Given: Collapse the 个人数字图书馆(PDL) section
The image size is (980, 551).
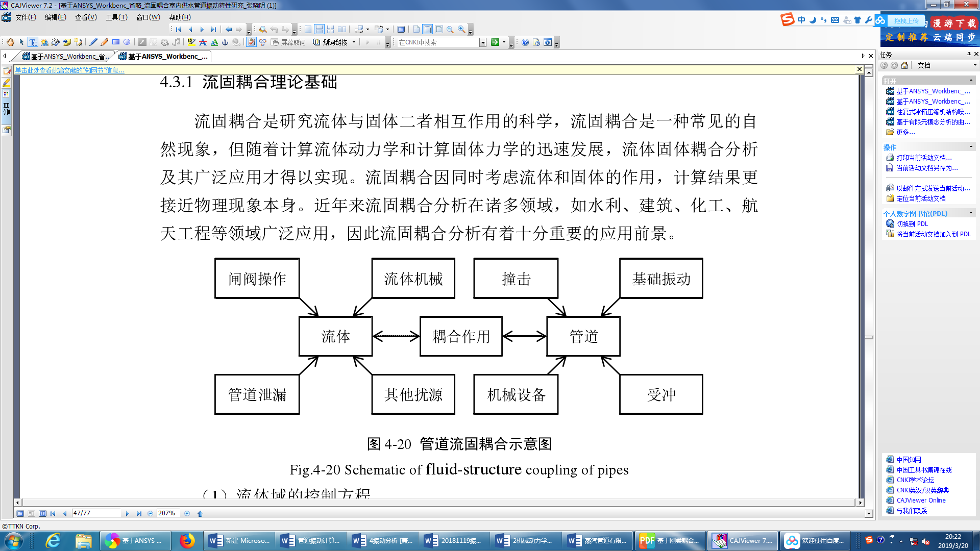Looking at the screenshot, I should coord(971,213).
